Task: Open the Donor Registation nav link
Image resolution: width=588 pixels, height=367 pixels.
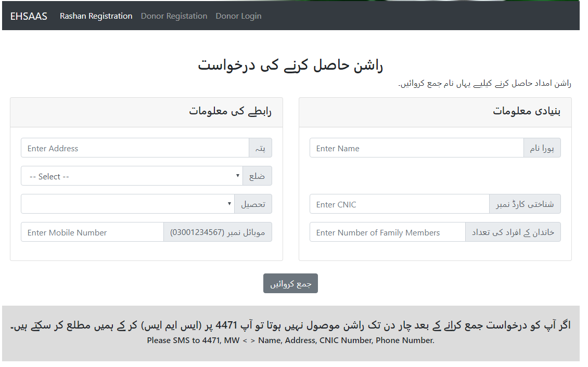Action: (x=174, y=16)
